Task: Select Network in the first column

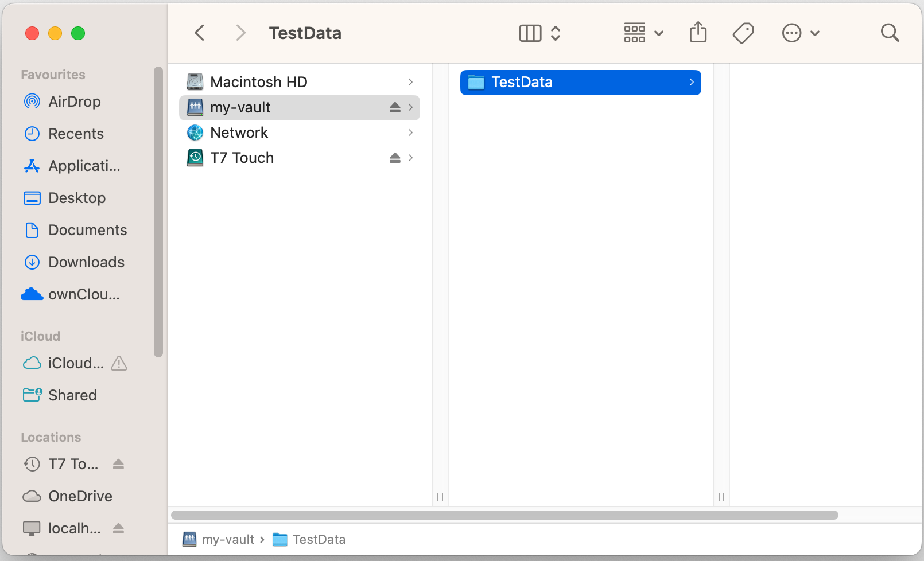Action: tap(239, 133)
